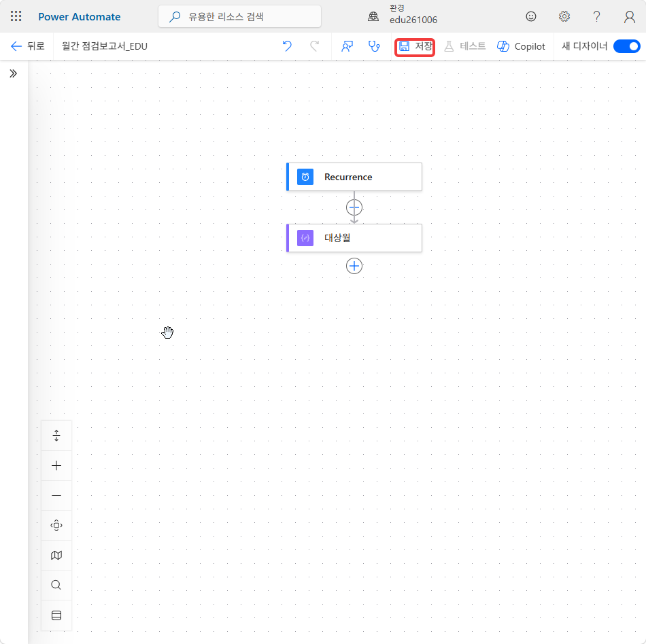Screen dimensions: 646x644
Task: Click the resource search box
Action: click(x=239, y=16)
